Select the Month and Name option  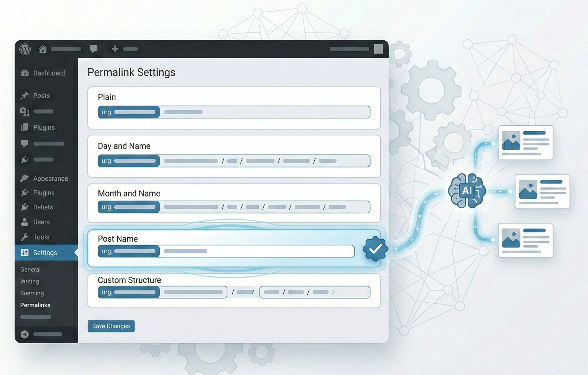click(x=129, y=194)
